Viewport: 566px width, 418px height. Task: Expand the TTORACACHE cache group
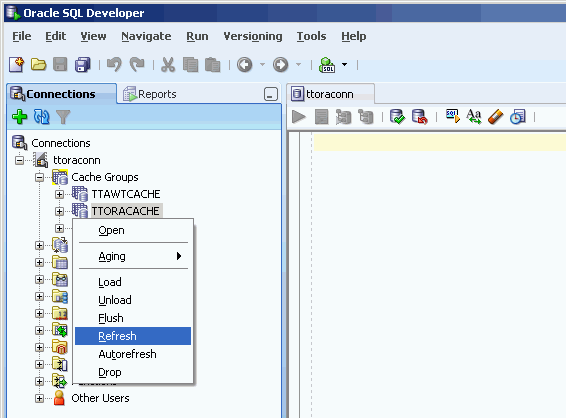(x=60, y=211)
